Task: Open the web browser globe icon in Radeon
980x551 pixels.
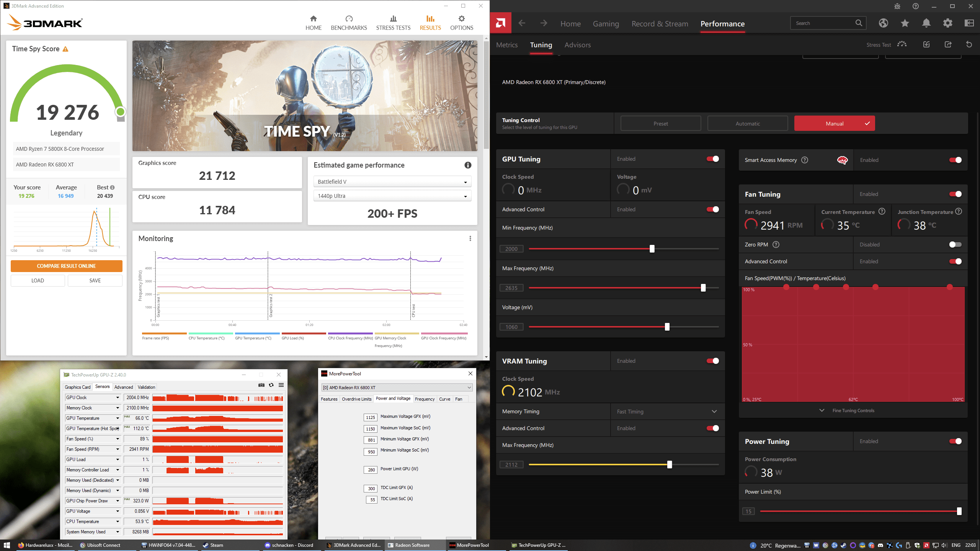Action: click(883, 23)
